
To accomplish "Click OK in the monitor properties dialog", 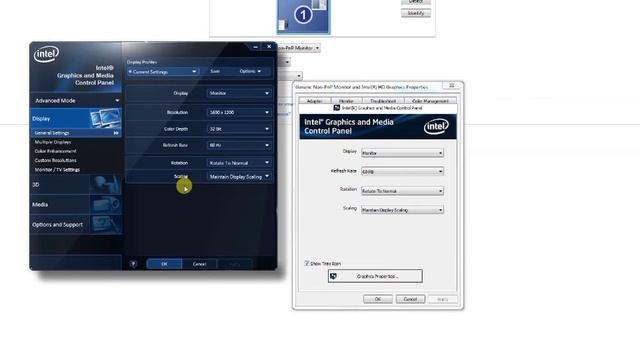I will click(x=378, y=299).
